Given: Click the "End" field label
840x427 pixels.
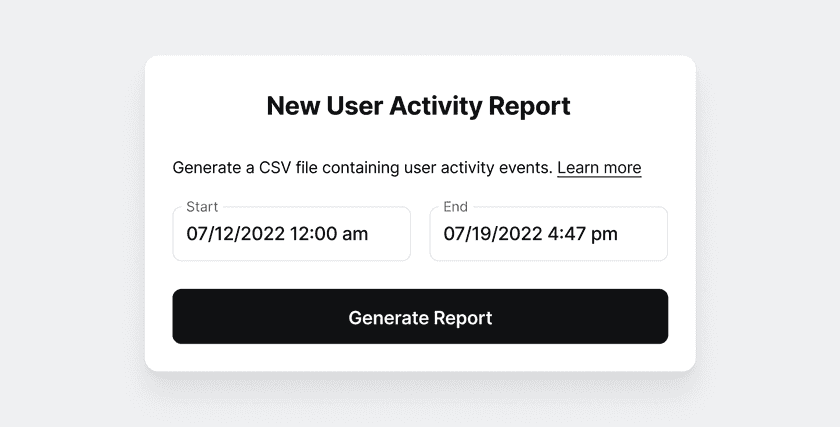Looking at the screenshot, I should point(455,207).
